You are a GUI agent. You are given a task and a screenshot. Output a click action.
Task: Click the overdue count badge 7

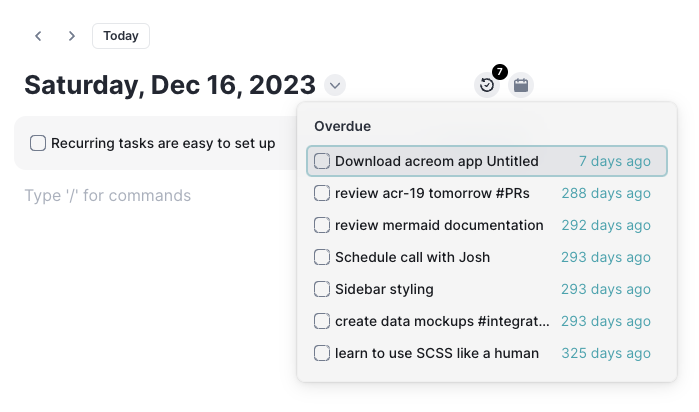point(500,71)
